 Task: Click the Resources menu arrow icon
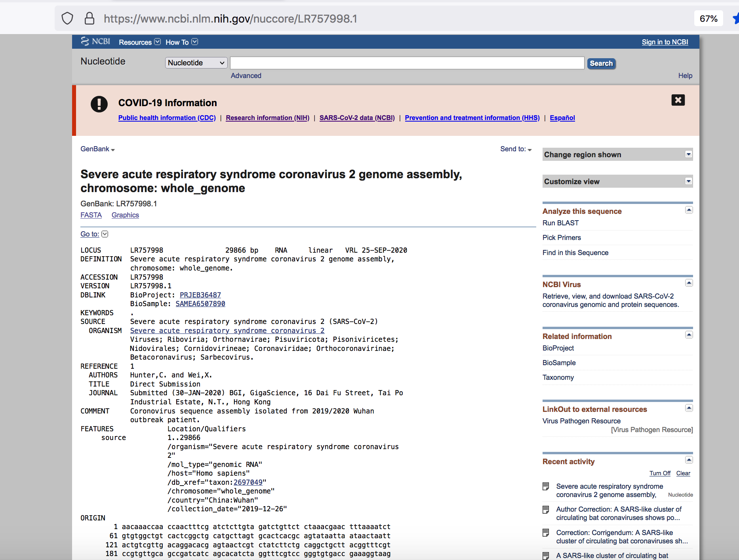click(x=157, y=42)
